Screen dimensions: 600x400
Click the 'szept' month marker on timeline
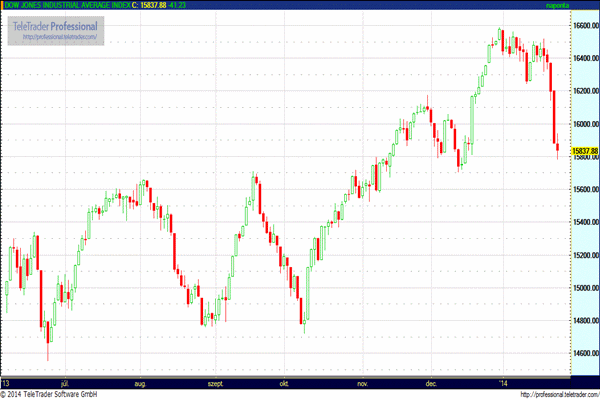pos(215,384)
